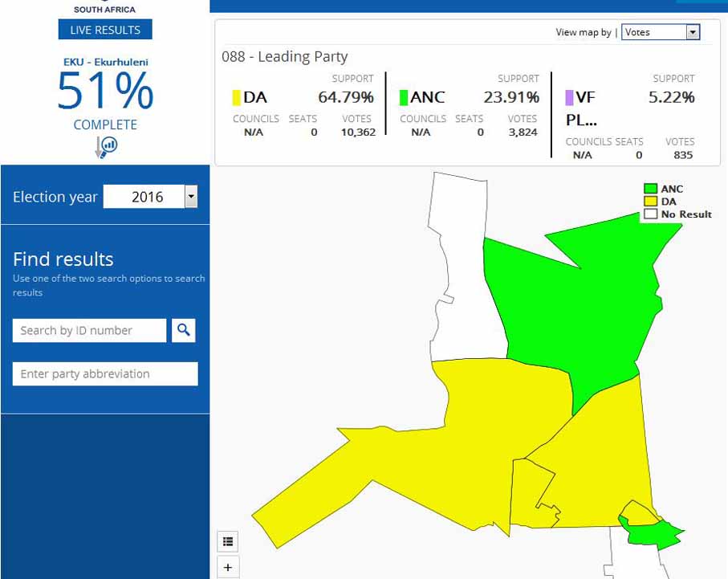Click the Find results heading
This screenshot has height=579, width=728.
63,259
